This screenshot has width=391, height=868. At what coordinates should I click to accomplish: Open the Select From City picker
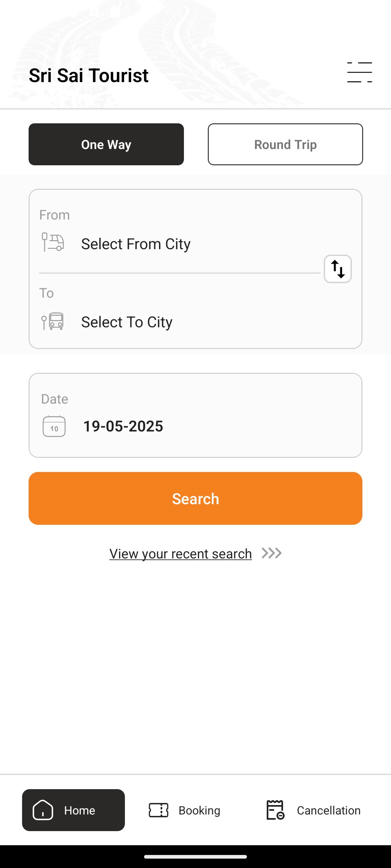point(136,244)
